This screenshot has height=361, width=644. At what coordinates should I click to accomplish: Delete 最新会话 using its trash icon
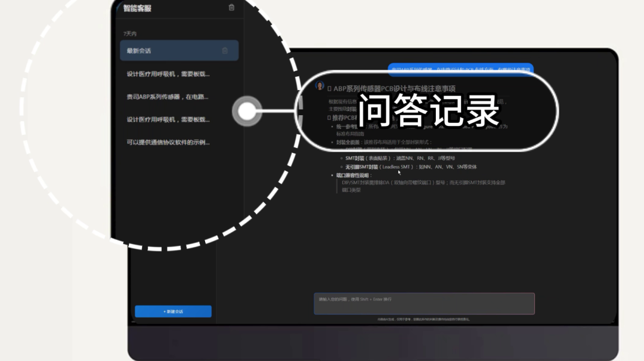[225, 51]
